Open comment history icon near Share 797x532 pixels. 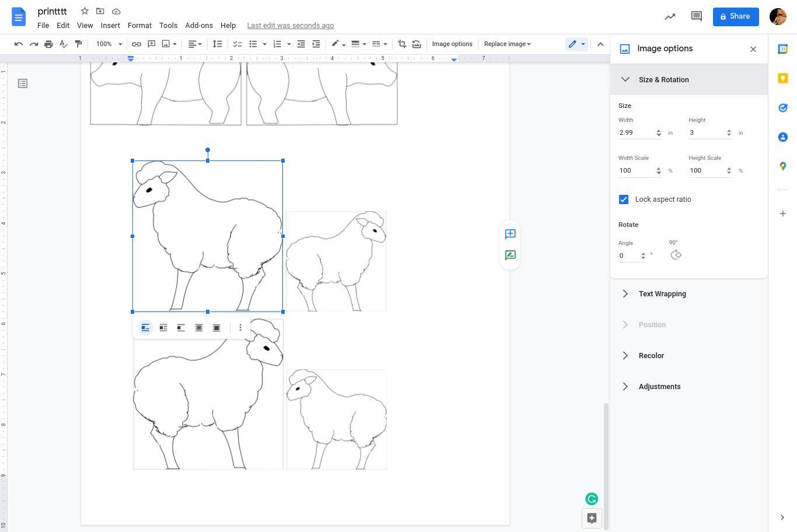tap(696, 16)
